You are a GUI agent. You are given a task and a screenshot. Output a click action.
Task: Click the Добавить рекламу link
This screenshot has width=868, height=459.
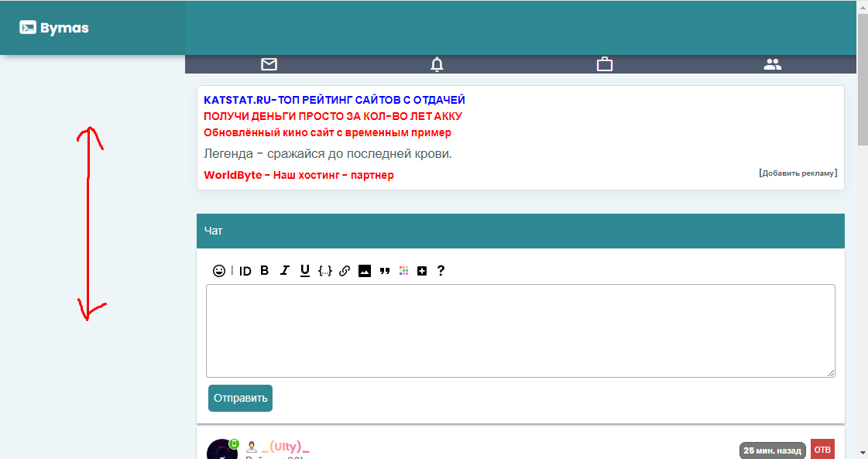pos(798,173)
